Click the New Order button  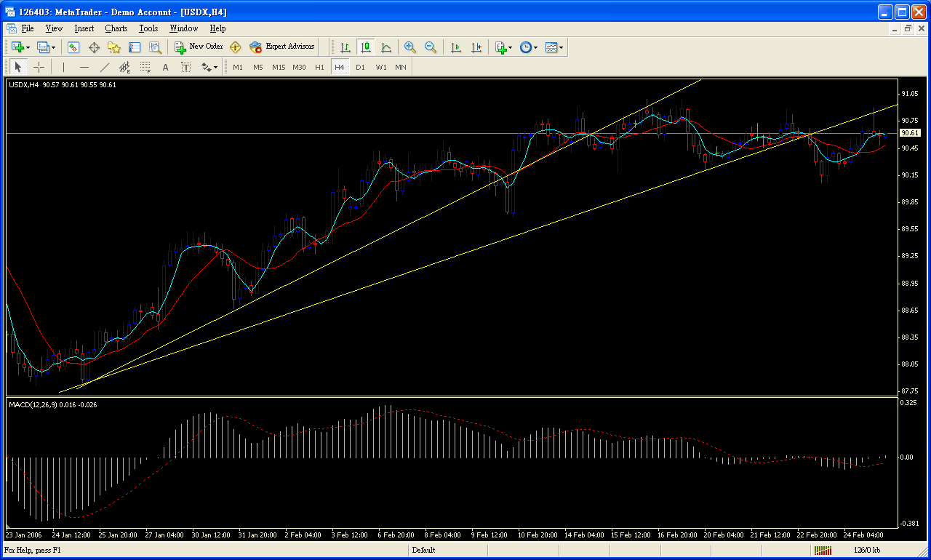pos(199,47)
